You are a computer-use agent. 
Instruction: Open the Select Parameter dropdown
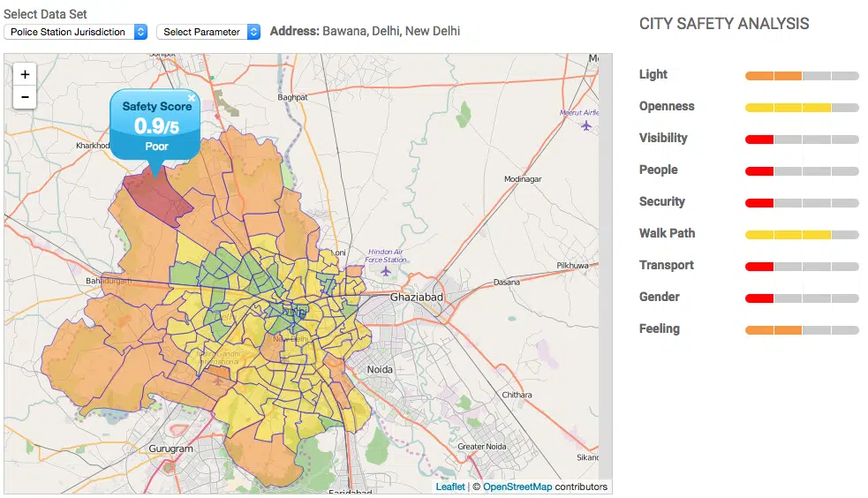coord(208,32)
